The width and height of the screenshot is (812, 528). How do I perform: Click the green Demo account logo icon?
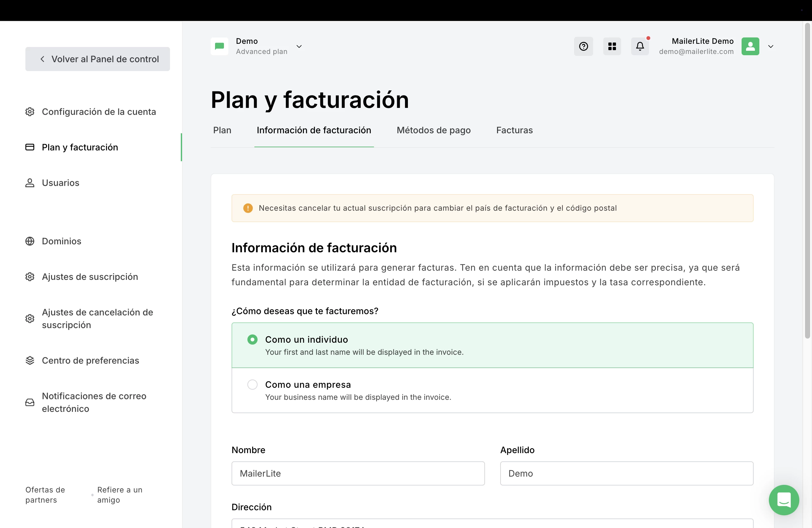pyautogui.click(x=219, y=46)
